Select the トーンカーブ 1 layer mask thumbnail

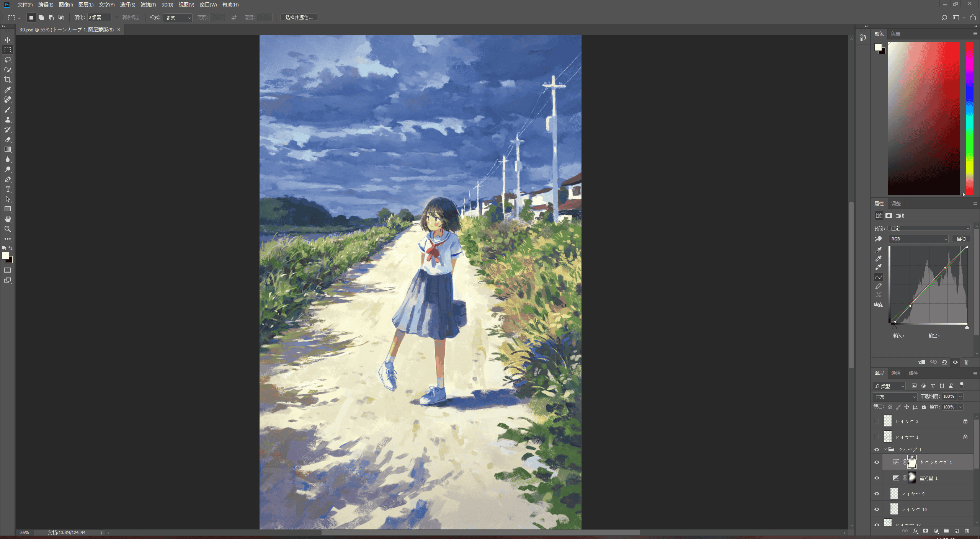912,462
